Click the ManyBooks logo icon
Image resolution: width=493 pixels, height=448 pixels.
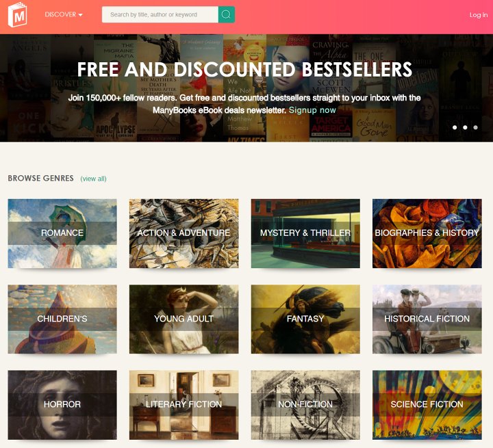coord(17,14)
